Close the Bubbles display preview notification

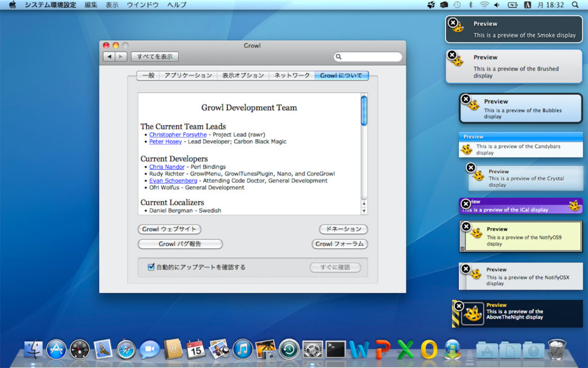pos(466,99)
